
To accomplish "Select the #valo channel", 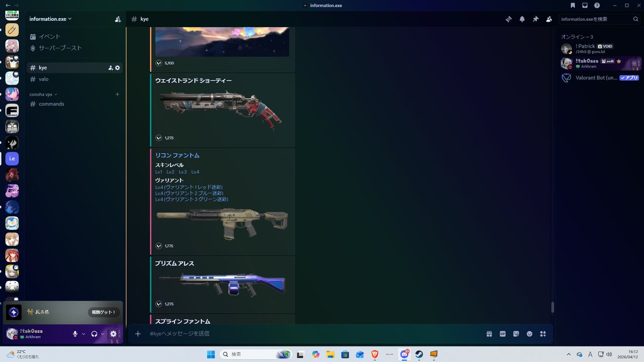I will [x=75, y=79].
